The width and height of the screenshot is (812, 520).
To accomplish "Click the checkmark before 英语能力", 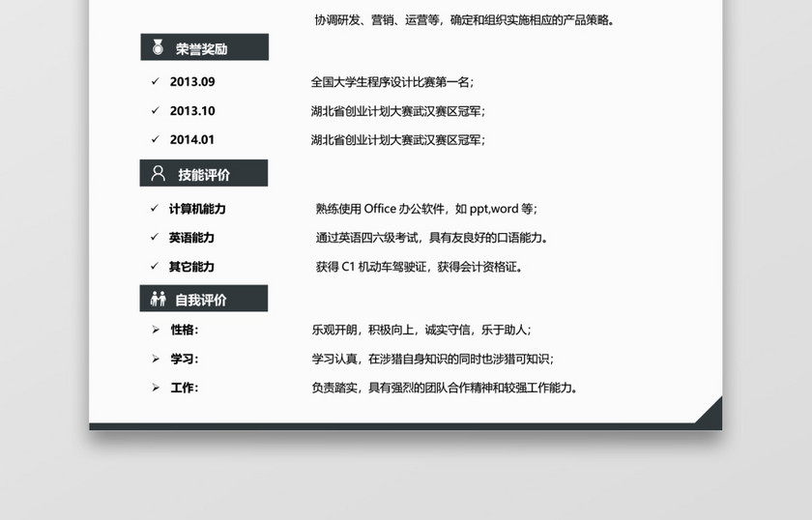I will 155,237.
